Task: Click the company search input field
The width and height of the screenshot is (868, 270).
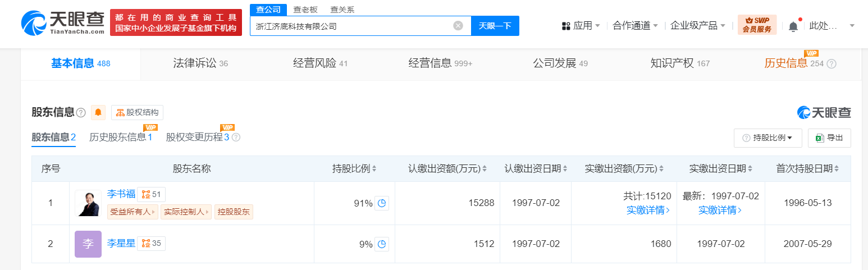Action: (351, 26)
